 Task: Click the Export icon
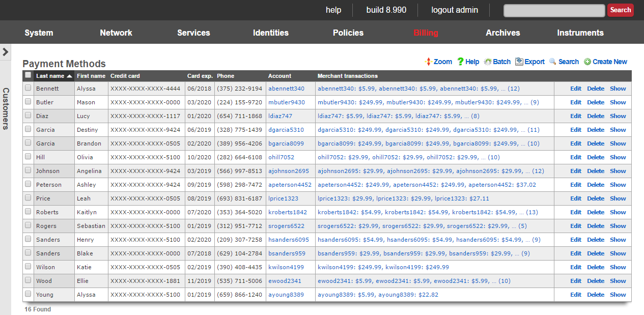(x=519, y=62)
